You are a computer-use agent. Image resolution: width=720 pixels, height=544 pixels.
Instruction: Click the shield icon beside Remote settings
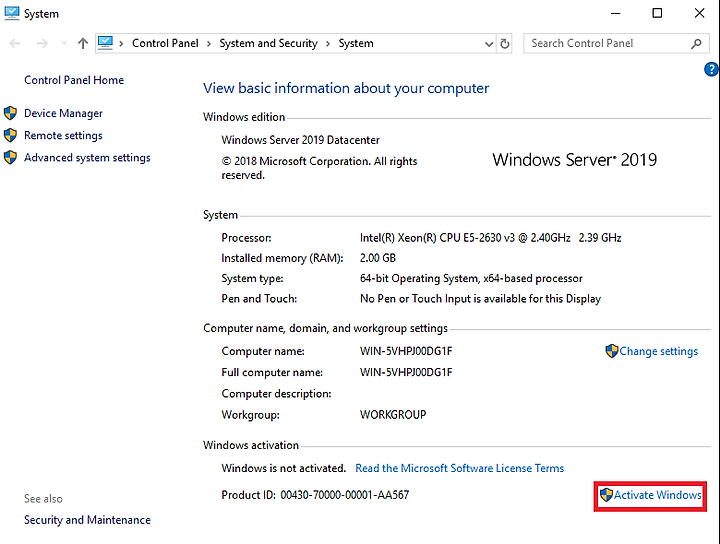point(11,135)
